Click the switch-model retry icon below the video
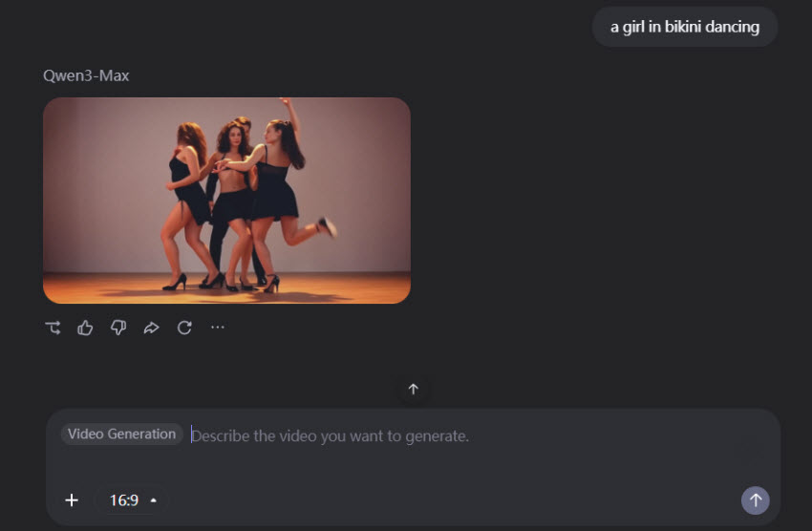Image resolution: width=812 pixels, height=531 pixels. tap(53, 328)
